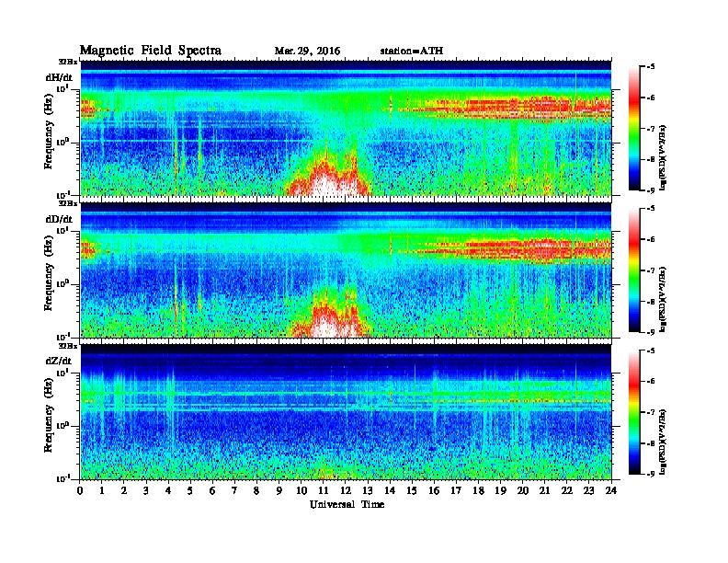Click hour 9 on the time axis
The image size is (728, 563).
click(x=279, y=491)
